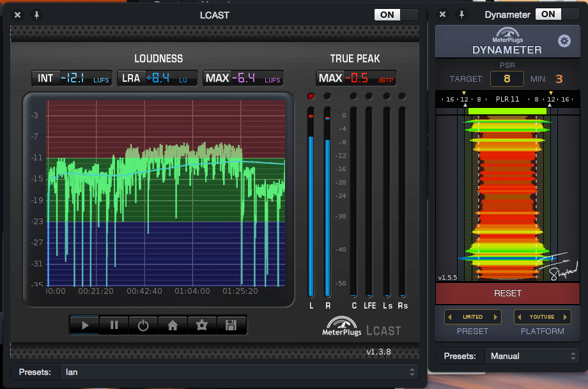Open the Dynameter Presets dropdown showing Manual

(x=532, y=356)
